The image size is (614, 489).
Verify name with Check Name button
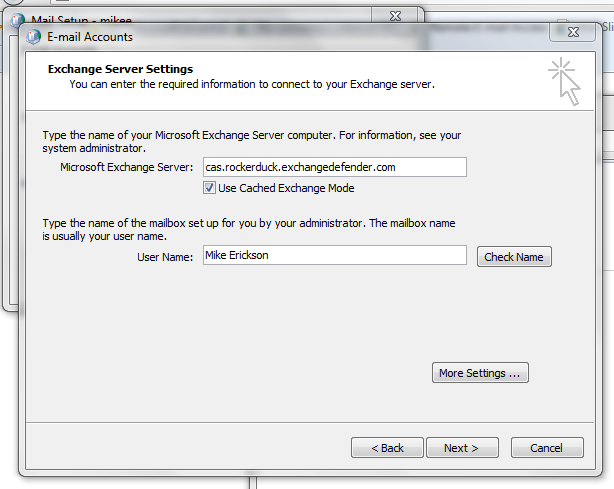(x=514, y=257)
